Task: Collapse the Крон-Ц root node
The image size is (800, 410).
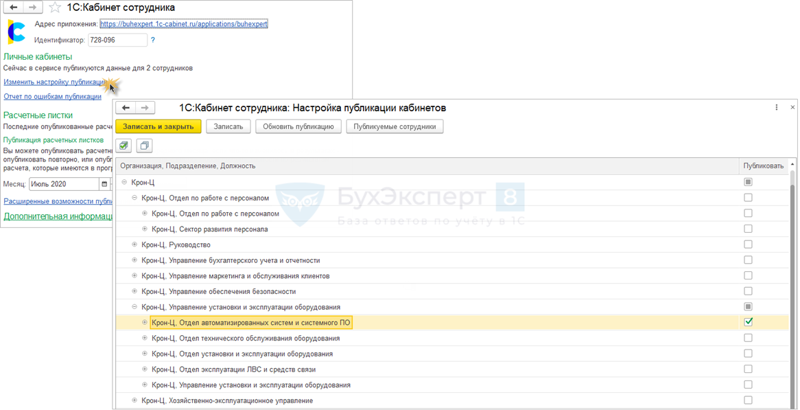Action: pos(124,182)
